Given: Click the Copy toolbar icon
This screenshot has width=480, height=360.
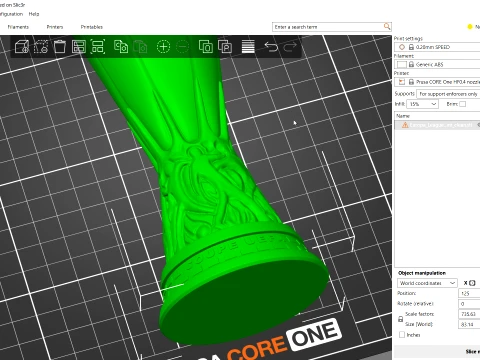Looking at the screenshot, I should tap(121, 47).
